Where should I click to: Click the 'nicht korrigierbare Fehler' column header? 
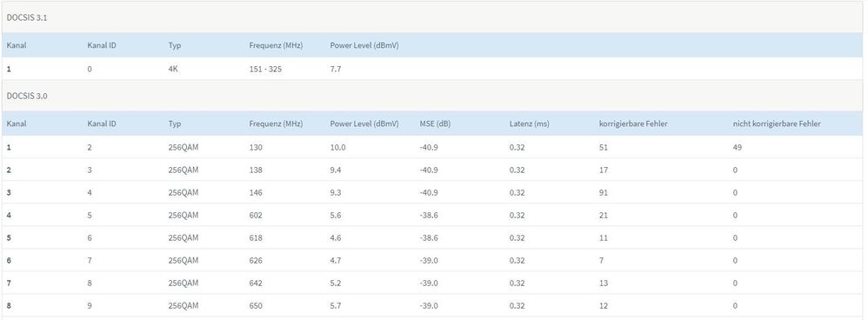[777, 124]
